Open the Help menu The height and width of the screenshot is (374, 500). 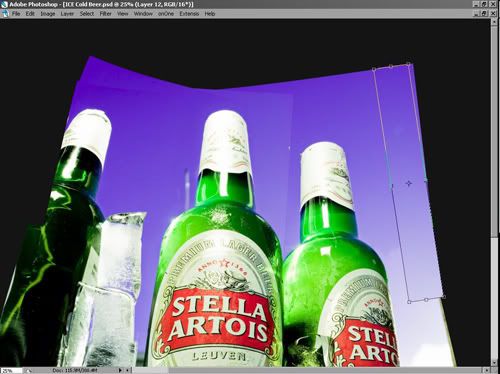tap(210, 14)
